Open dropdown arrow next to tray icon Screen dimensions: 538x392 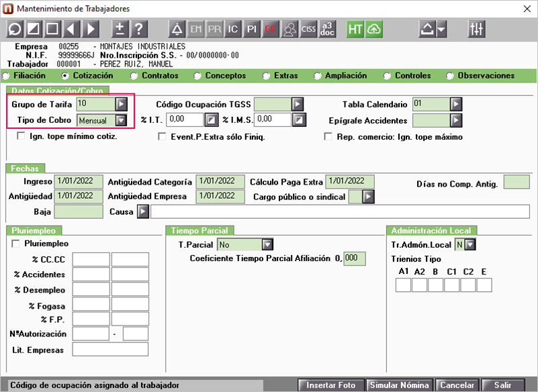(x=441, y=29)
